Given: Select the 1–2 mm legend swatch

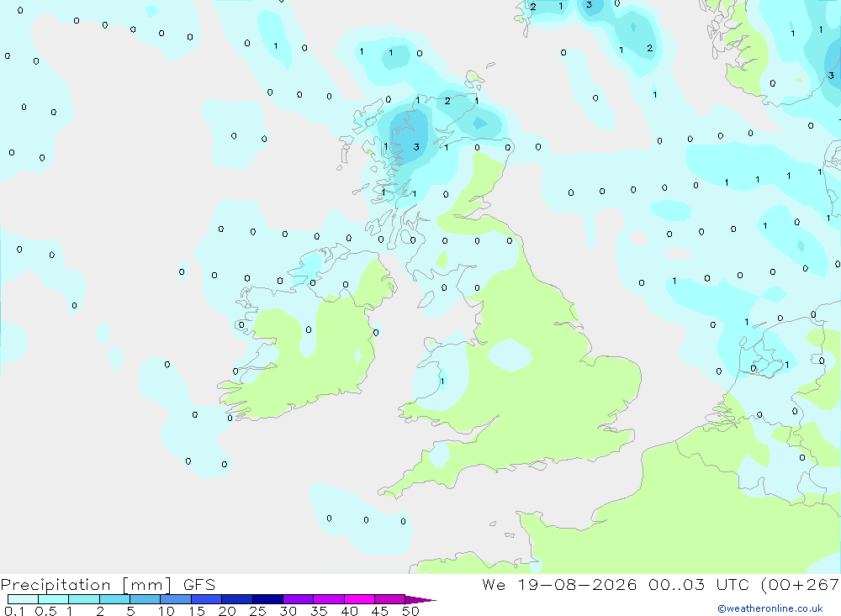Looking at the screenshot, I should [83, 599].
